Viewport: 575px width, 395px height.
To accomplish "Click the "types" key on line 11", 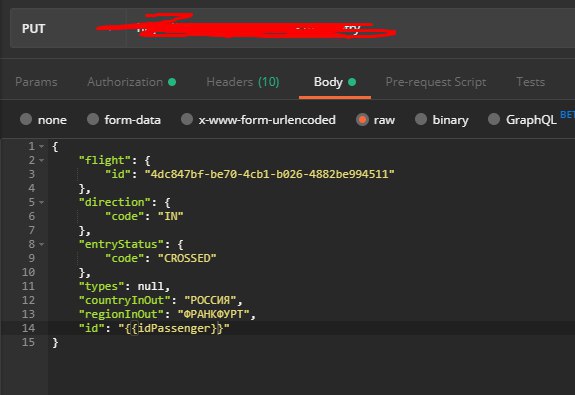I will coord(101,286).
